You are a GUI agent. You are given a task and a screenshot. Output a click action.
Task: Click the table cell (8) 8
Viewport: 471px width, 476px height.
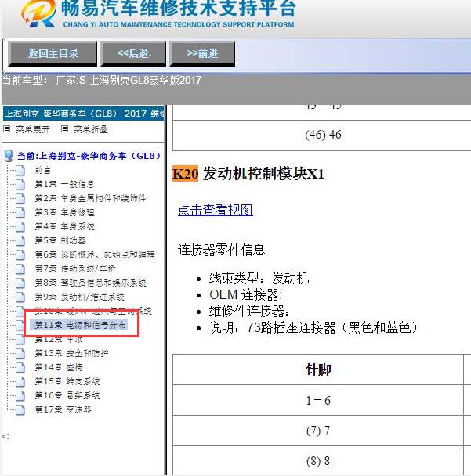coord(318,461)
